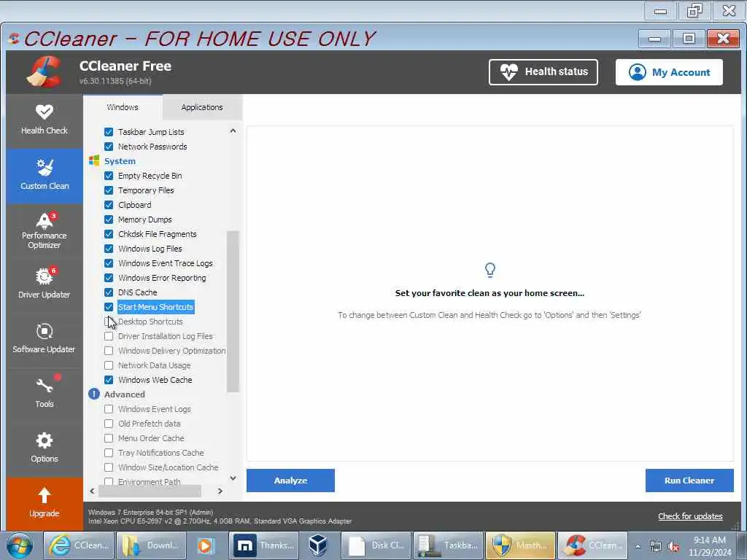Click the taskbar clock showing 9:14 AM
Screen dimensions: 747x560
click(x=709, y=546)
